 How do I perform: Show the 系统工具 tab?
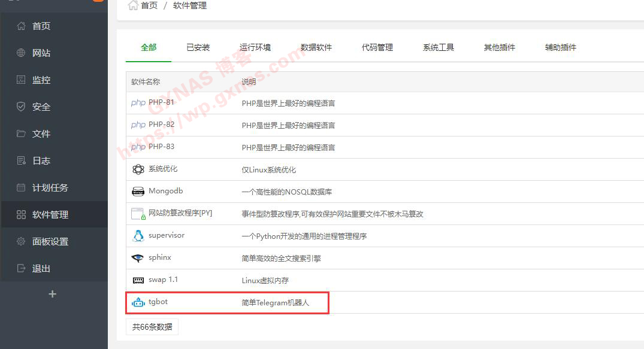439,48
